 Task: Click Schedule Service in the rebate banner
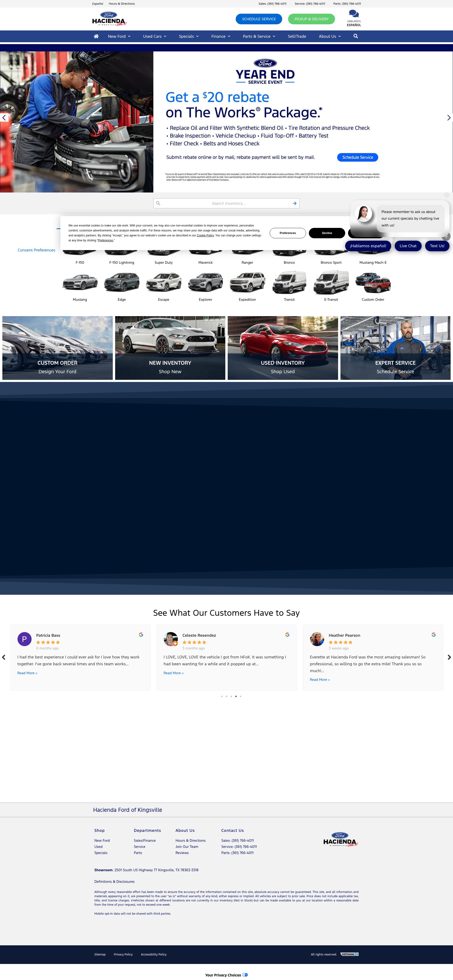coord(357,157)
